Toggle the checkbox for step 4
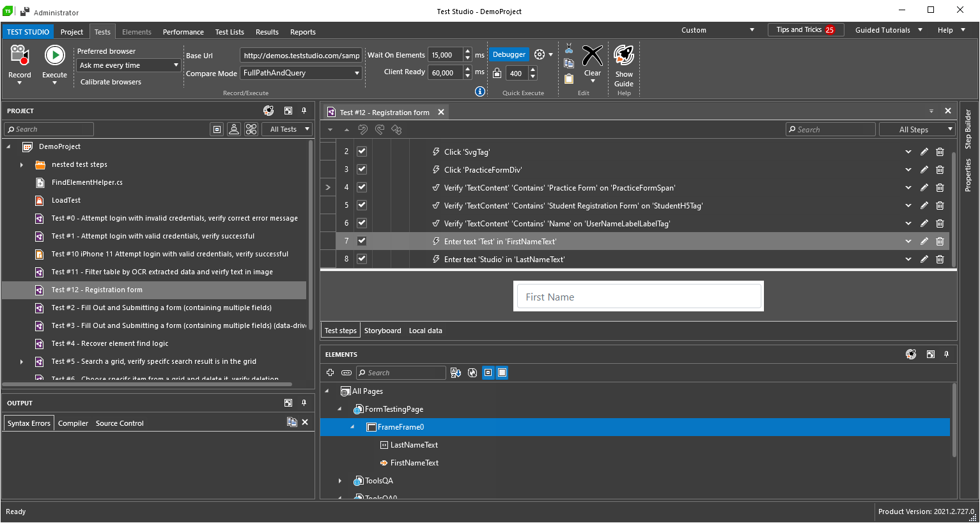Viewport: 980px width, 523px height. click(x=362, y=187)
